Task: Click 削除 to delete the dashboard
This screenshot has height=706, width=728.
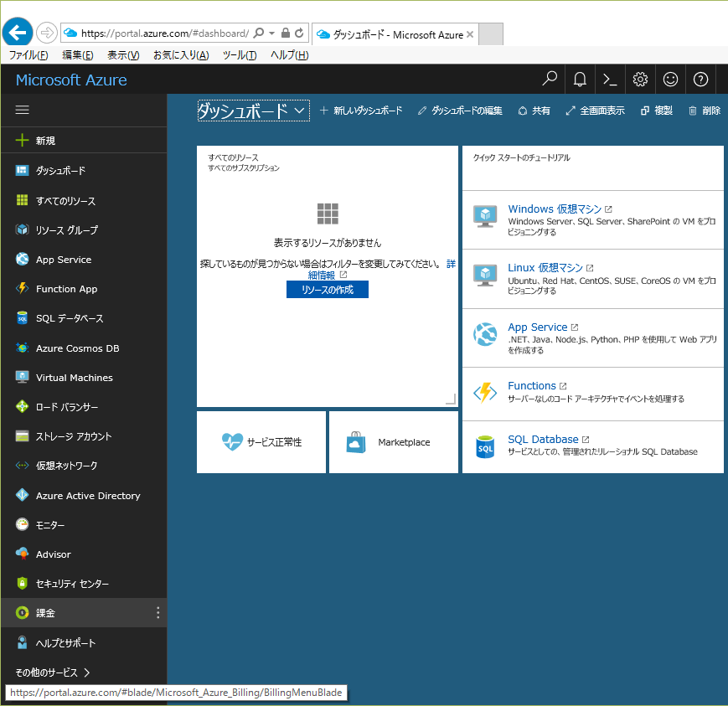Action: [705, 111]
